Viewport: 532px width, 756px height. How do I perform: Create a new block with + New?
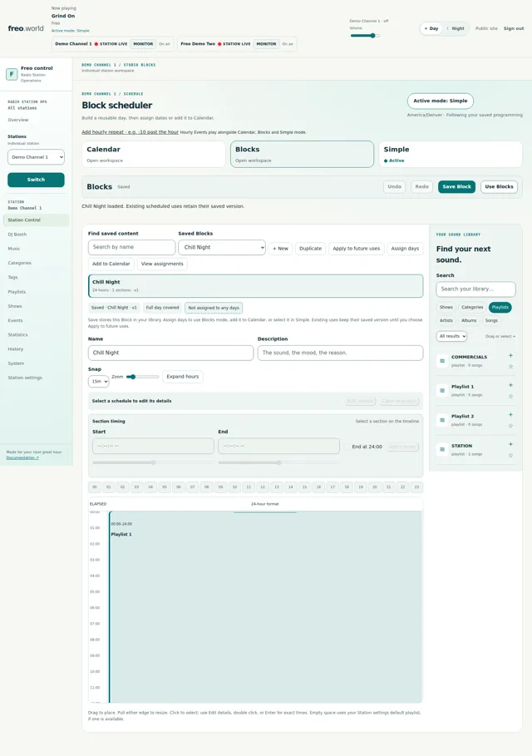[x=280, y=249]
